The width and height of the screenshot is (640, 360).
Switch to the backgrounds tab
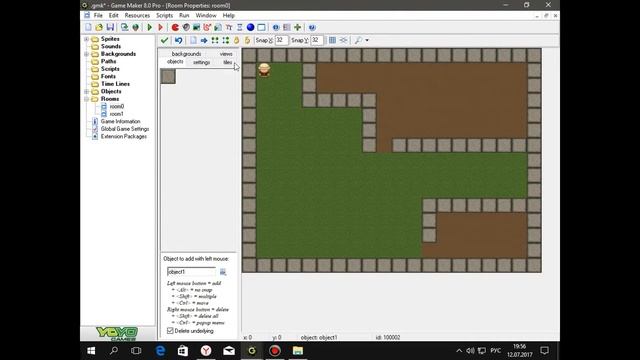coord(186,54)
